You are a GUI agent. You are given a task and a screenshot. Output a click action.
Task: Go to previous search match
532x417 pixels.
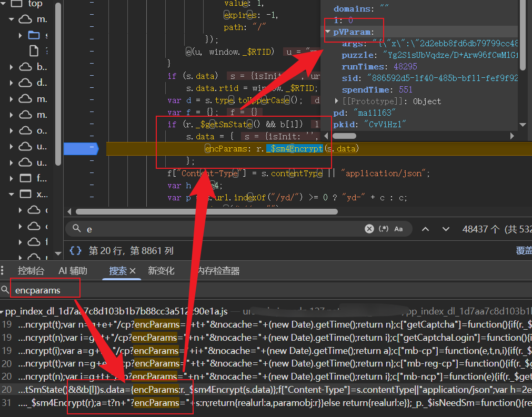click(x=425, y=229)
